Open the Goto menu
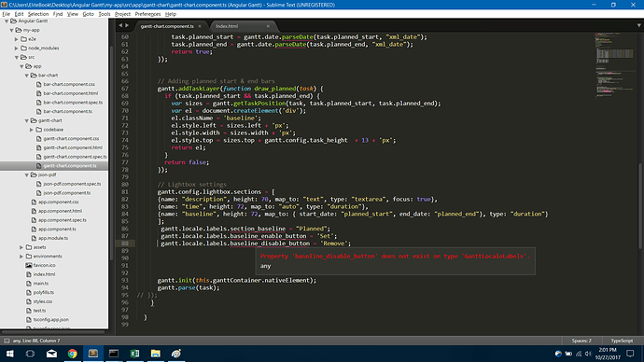The image size is (644, 362). (89, 14)
